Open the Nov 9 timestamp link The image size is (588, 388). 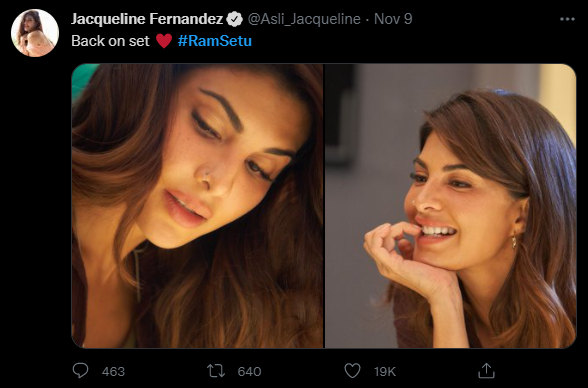point(393,19)
